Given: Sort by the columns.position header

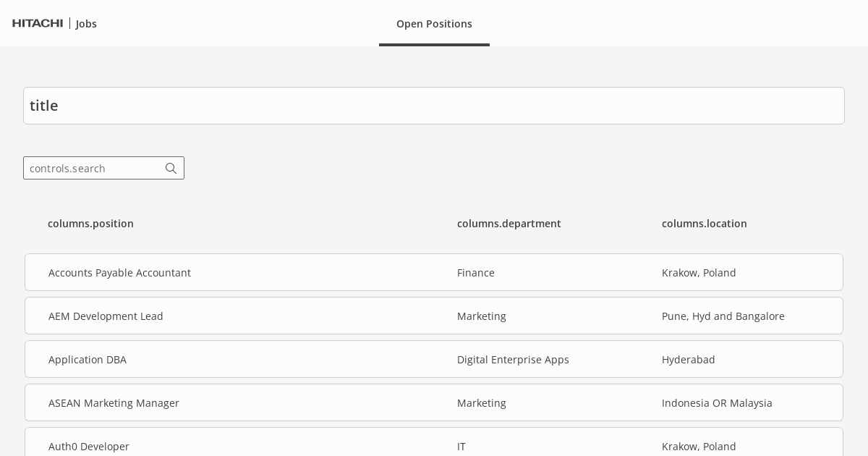Looking at the screenshot, I should (90, 224).
